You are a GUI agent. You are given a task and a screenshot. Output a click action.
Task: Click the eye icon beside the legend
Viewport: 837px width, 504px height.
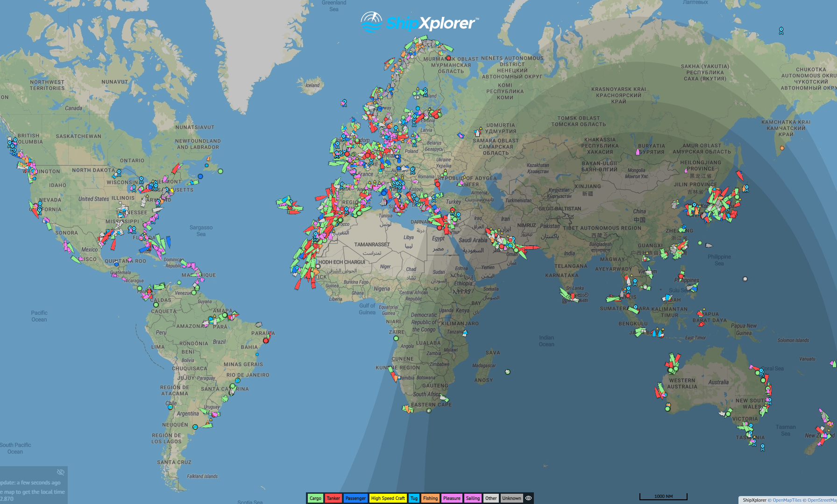click(528, 498)
